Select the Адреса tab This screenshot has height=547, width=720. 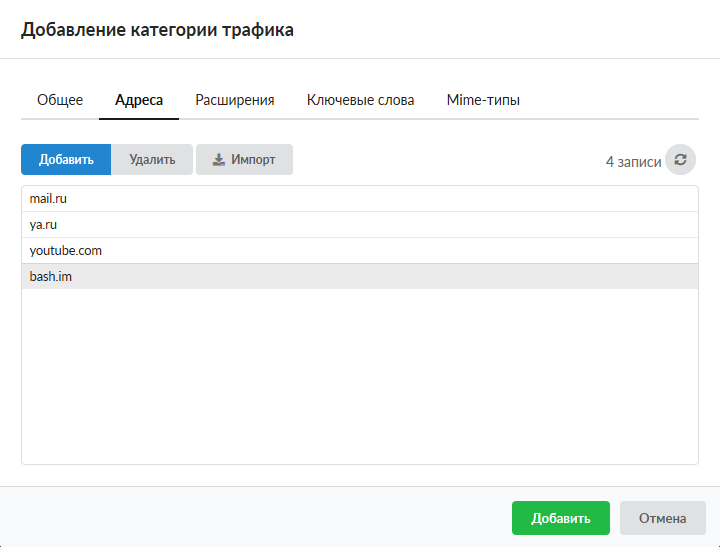pyautogui.click(x=139, y=100)
